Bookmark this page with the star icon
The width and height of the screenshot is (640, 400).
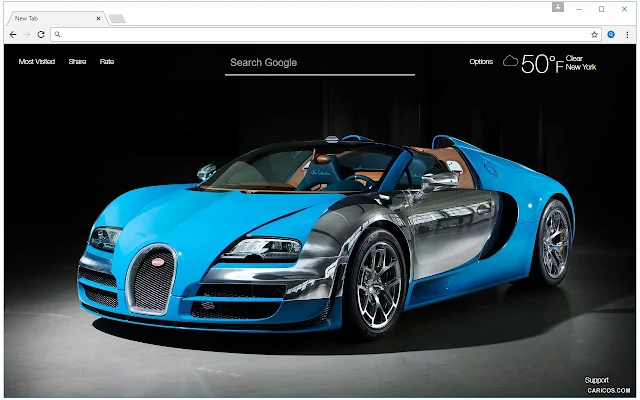[594, 35]
